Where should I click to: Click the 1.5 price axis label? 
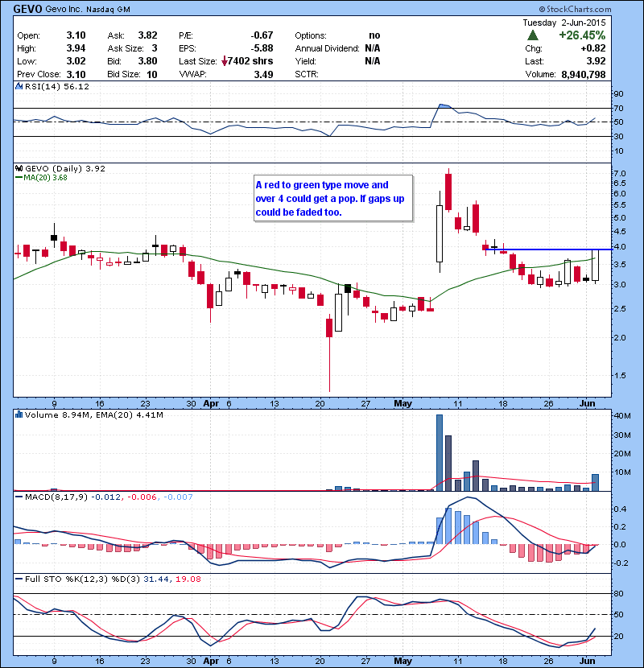click(x=621, y=375)
